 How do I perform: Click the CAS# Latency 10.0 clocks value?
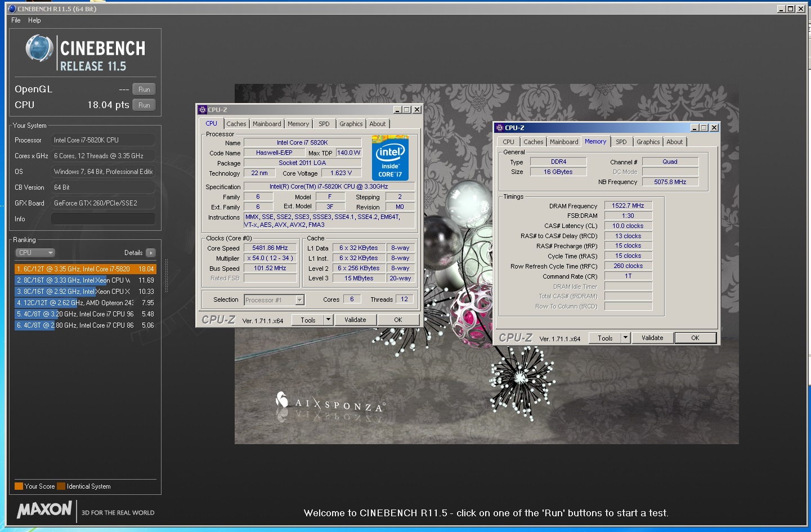click(628, 226)
